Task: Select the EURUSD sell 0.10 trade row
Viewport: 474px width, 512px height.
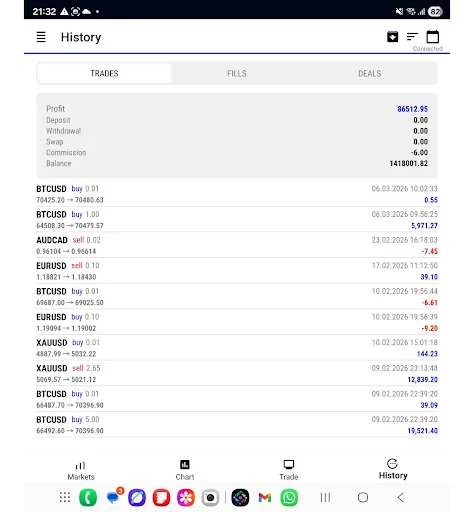Action: (x=237, y=271)
